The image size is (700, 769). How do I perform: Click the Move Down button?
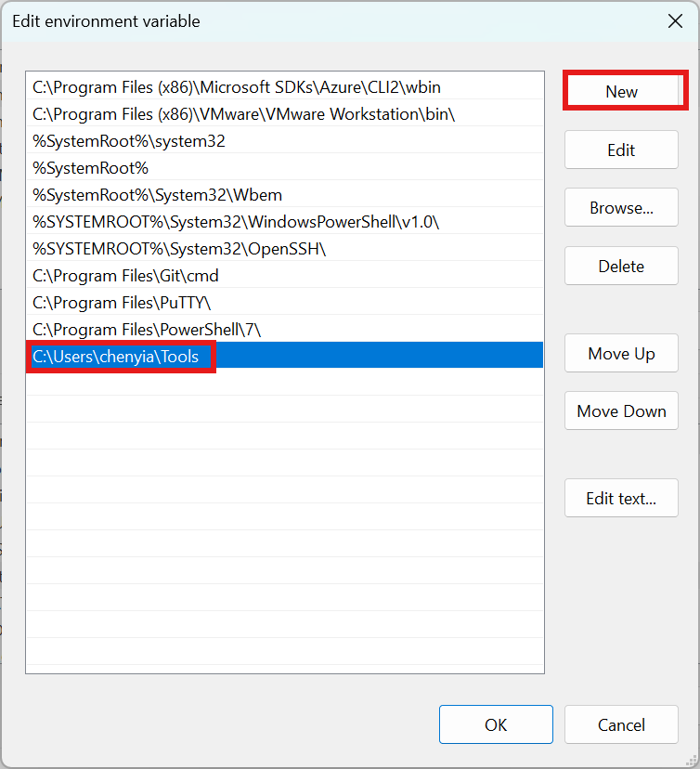(621, 411)
